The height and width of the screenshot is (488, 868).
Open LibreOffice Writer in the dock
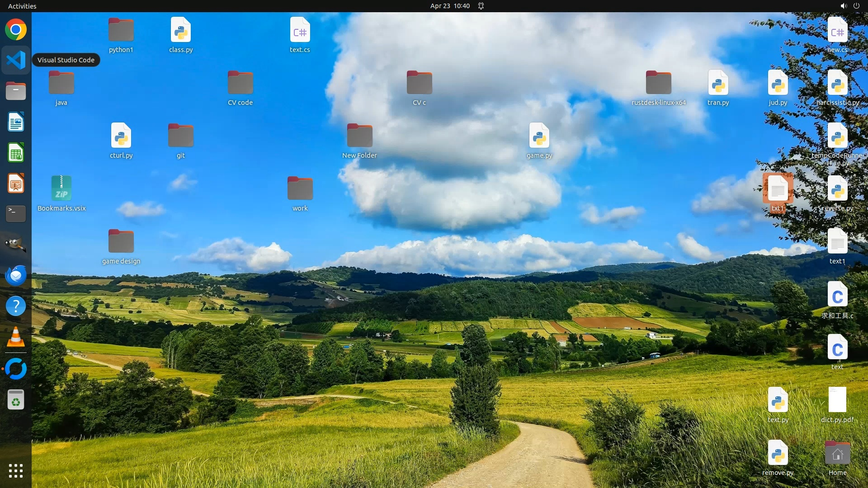(16, 122)
